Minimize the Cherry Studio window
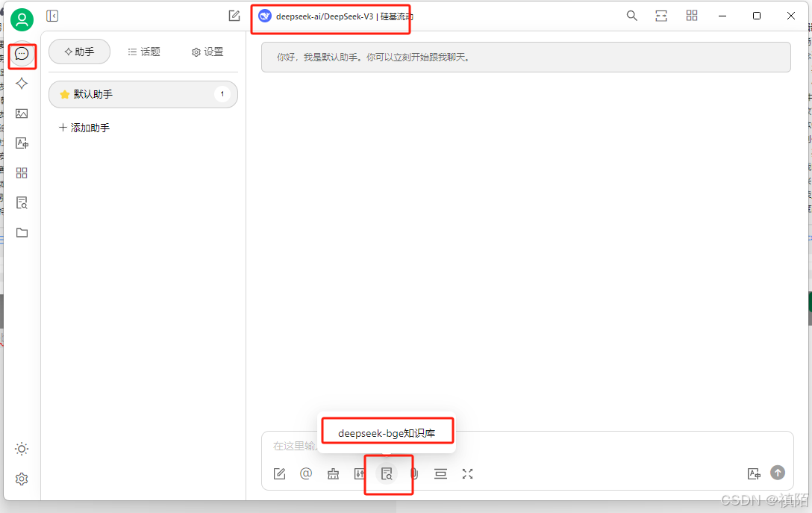Screen dimensions: 812x513 [722, 16]
